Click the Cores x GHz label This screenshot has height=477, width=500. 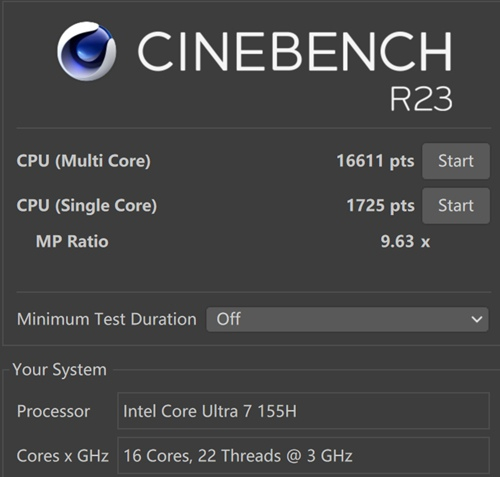[63, 456]
